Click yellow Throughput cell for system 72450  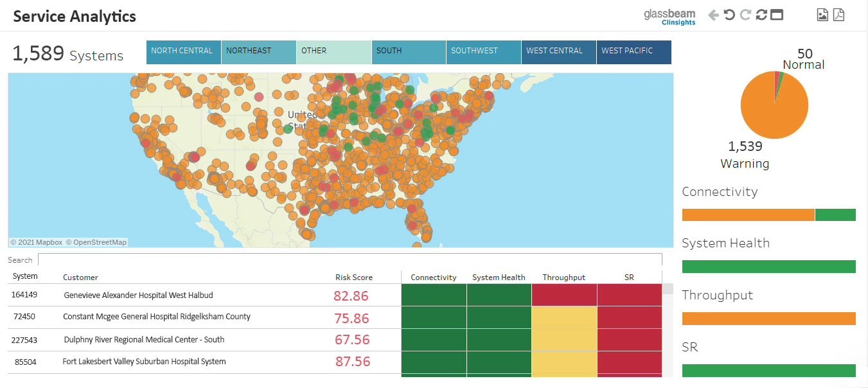tap(564, 317)
